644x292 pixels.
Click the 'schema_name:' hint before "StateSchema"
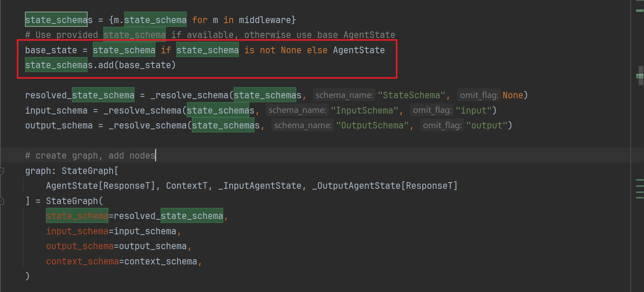click(x=344, y=95)
